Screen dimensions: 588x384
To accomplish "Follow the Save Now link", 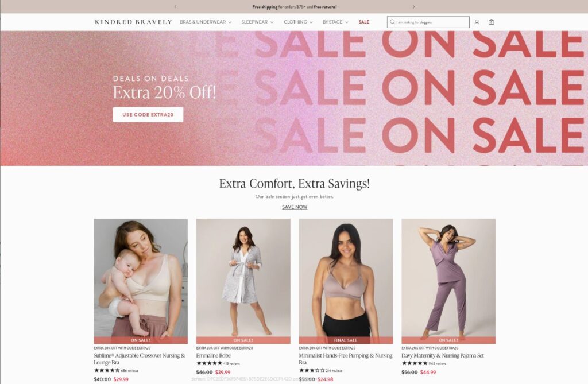I will tap(295, 207).
